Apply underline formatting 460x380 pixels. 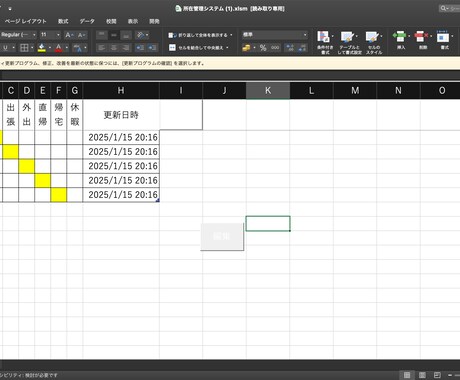[x=5, y=48]
